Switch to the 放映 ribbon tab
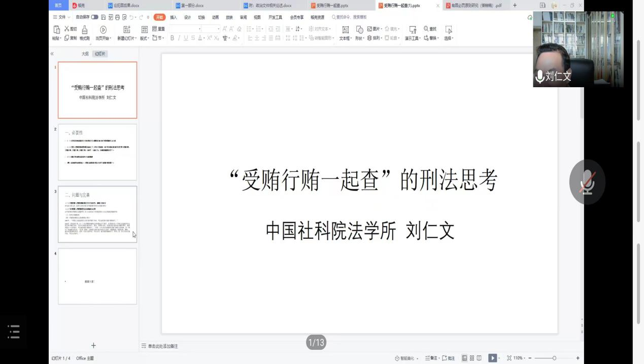Viewport: 644px width, 364px height. coord(229,17)
